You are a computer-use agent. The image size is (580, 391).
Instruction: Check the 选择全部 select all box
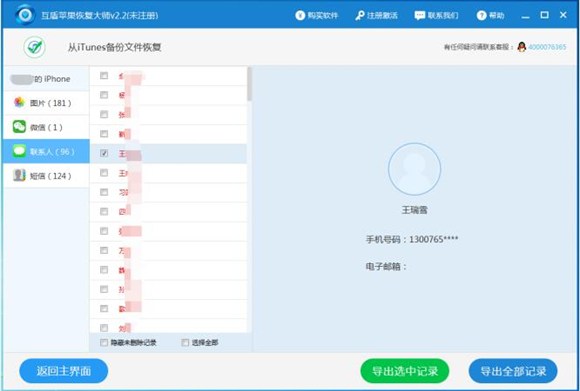185,343
